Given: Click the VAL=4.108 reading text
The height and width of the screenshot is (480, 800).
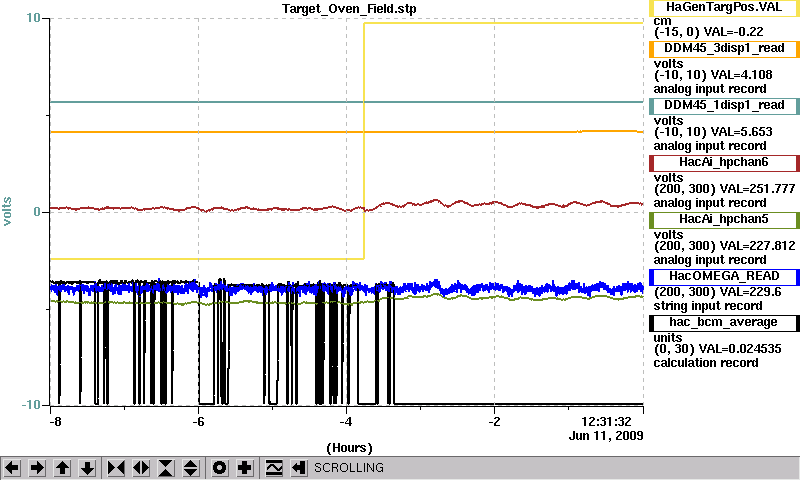Looking at the screenshot, I should (738, 75).
